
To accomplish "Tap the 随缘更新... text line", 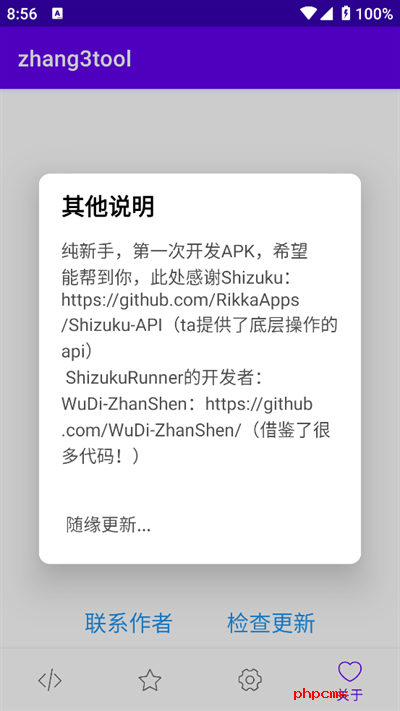I will pos(108,525).
